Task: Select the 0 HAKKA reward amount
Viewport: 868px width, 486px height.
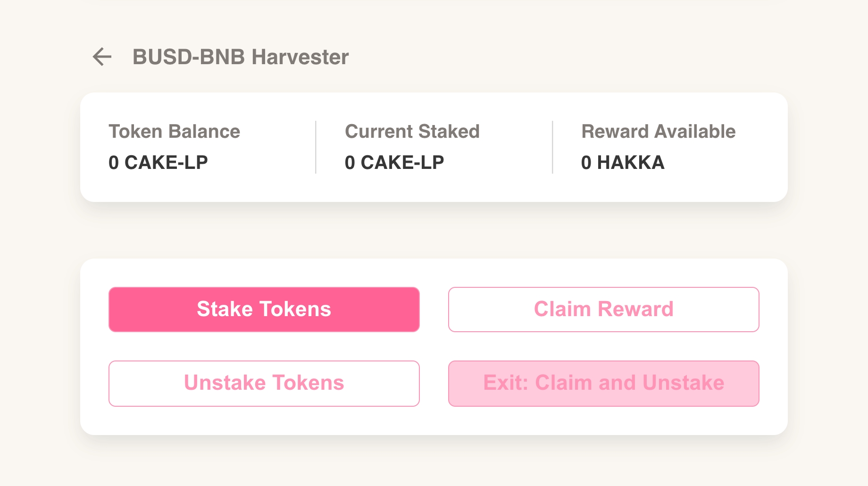Action: click(x=623, y=162)
